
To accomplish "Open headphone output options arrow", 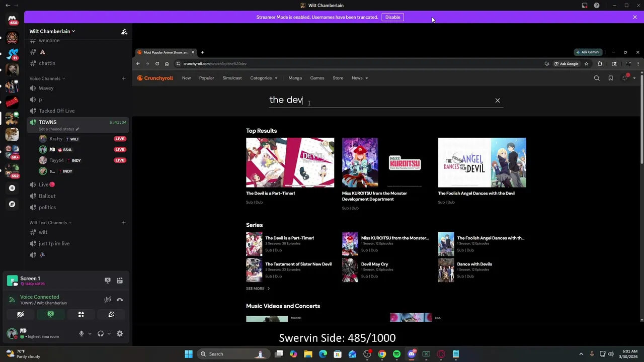I will 109,333.
